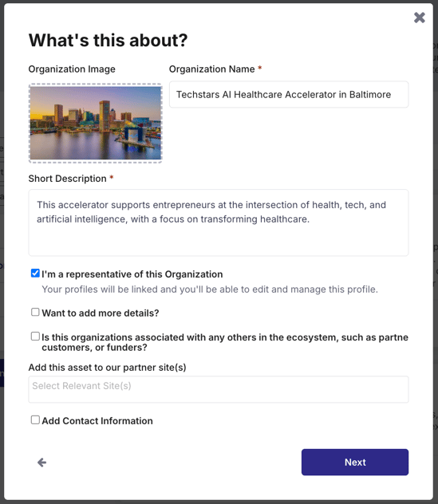The width and height of the screenshot is (438, 504).
Task: Check the Add Contact Information box
Action: [35, 419]
